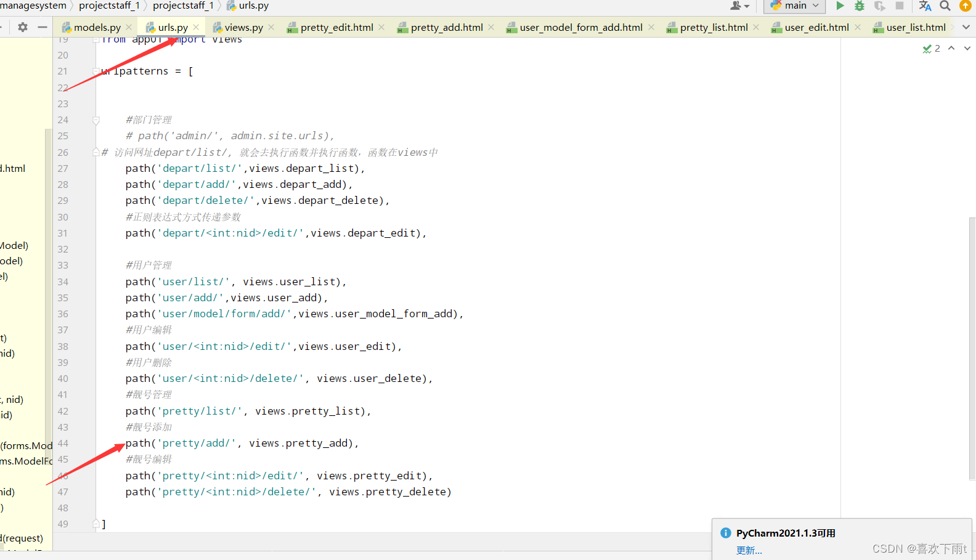The height and width of the screenshot is (560, 976).
Task: Click views.pretty_edit in line 46
Action: coord(368,476)
